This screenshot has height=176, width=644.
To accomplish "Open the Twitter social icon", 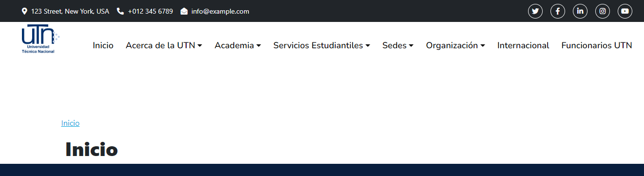I will pos(535,11).
